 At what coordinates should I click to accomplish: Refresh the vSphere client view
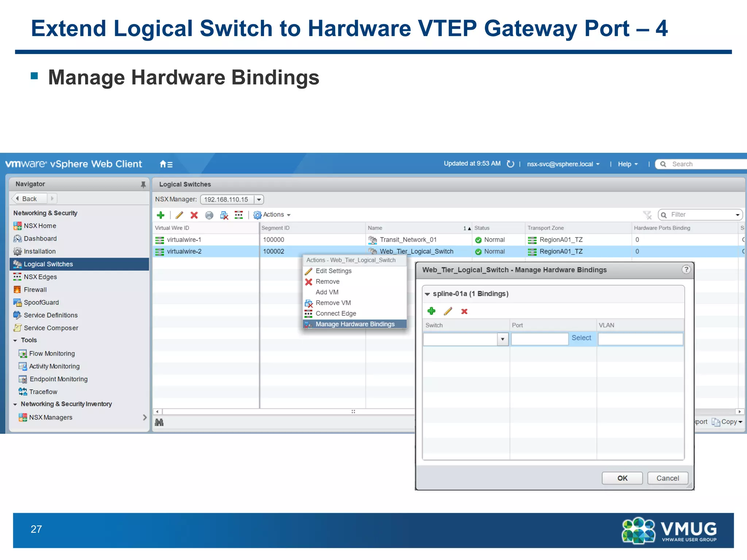(510, 164)
